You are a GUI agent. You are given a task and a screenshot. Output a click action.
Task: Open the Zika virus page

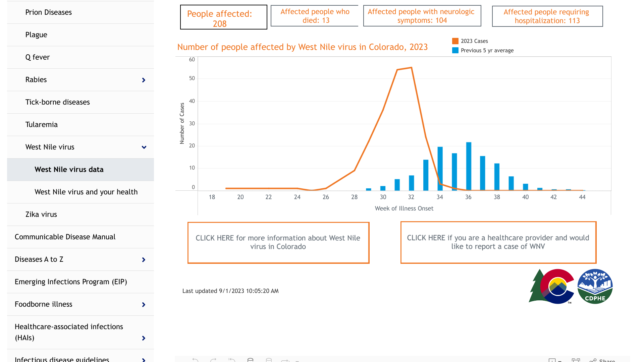pos(41,215)
